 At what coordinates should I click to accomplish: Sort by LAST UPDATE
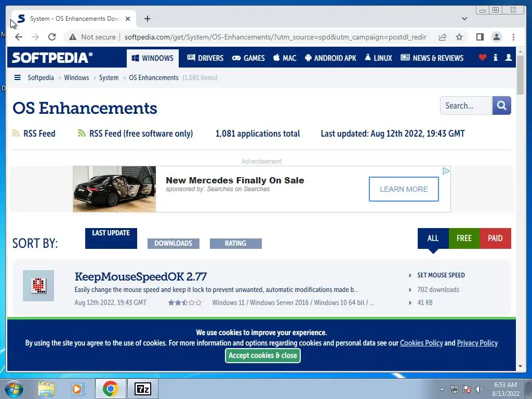pyautogui.click(x=111, y=238)
